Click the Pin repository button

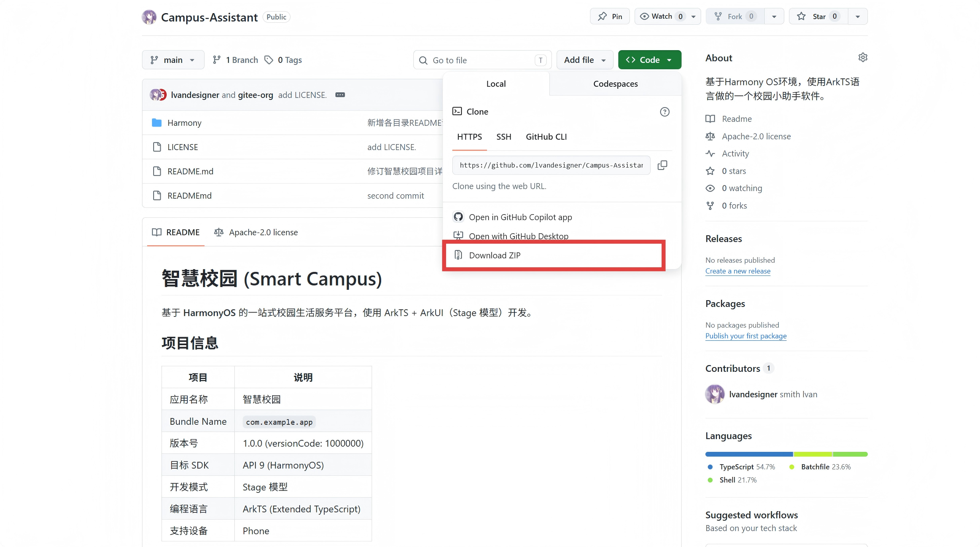pyautogui.click(x=610, y=16)
